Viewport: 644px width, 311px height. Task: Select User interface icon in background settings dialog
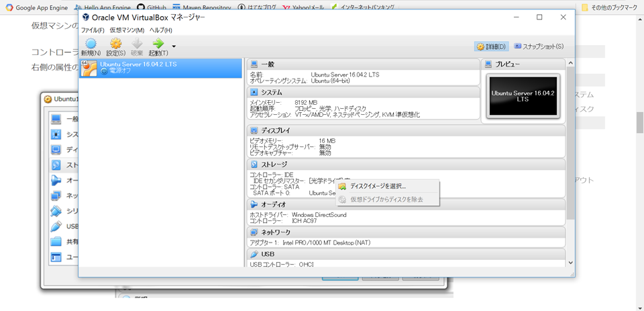(x=56, y=257)
